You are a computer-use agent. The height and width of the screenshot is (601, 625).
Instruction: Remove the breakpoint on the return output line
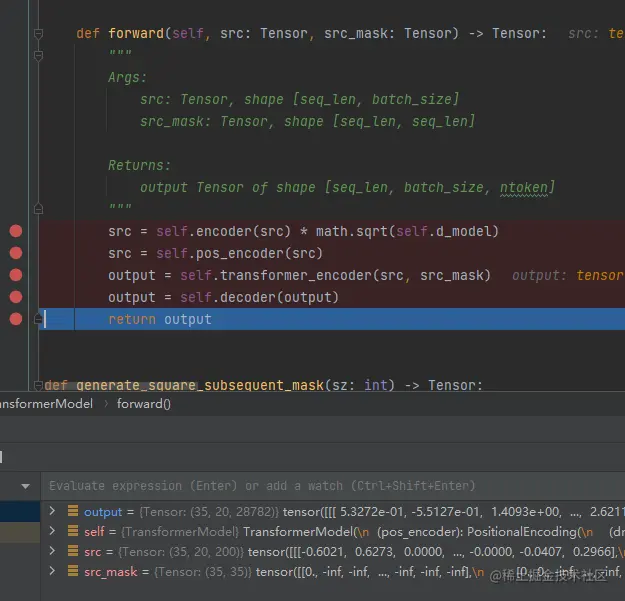16,319
